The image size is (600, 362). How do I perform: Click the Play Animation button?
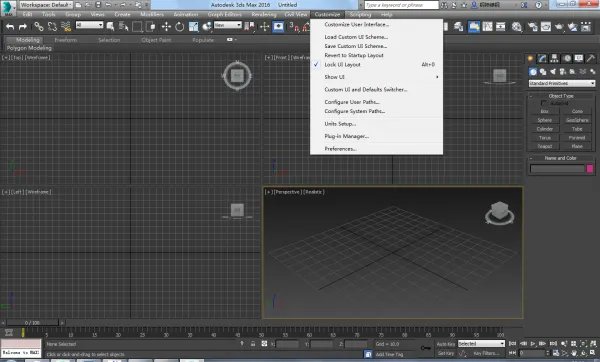[533, 344]
